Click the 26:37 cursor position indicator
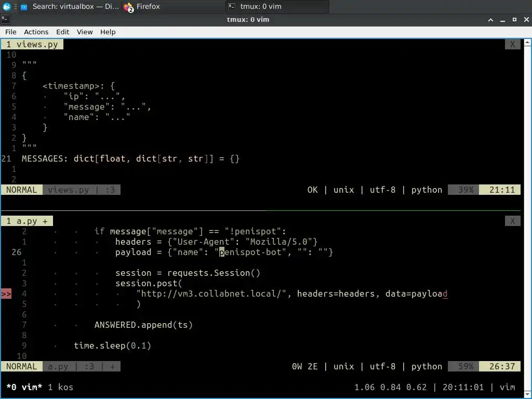Viewport: 532px width, 399px height. (x=500, y=366)
